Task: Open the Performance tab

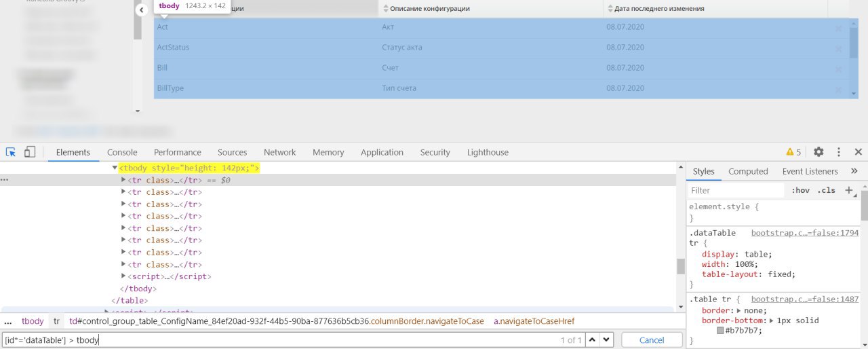Action: [178, 152]
